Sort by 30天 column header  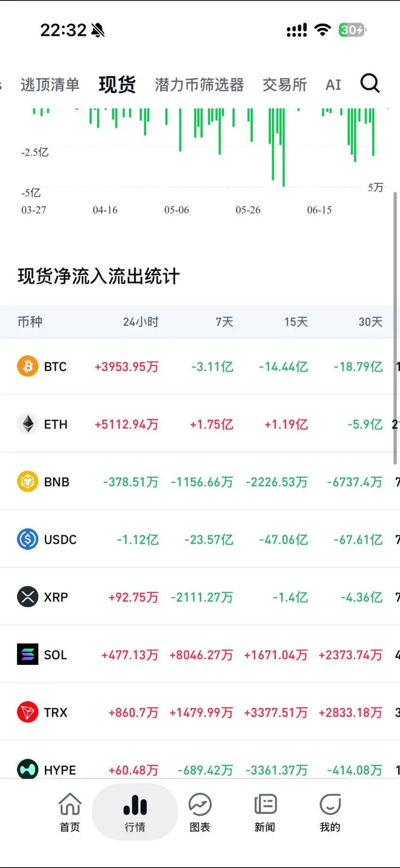(371, 322)
